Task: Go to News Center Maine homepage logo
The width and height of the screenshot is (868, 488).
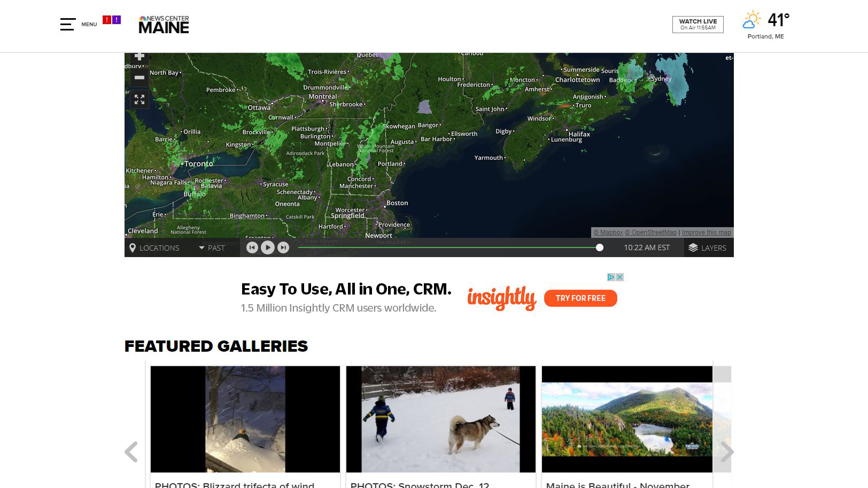Action: point(164,25)
